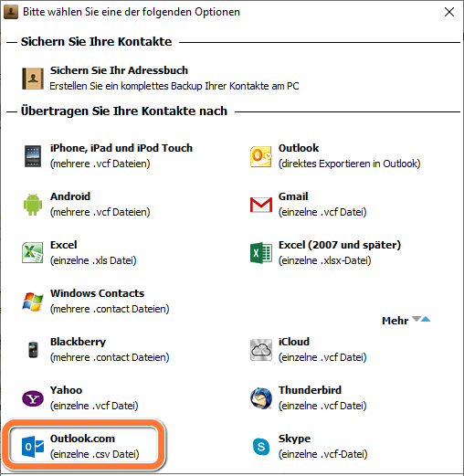Click '(mehrere .vcf Dateien)' under iPhone
The height and width of the screenshot is (476, 464).
click(x=100, y=164)
